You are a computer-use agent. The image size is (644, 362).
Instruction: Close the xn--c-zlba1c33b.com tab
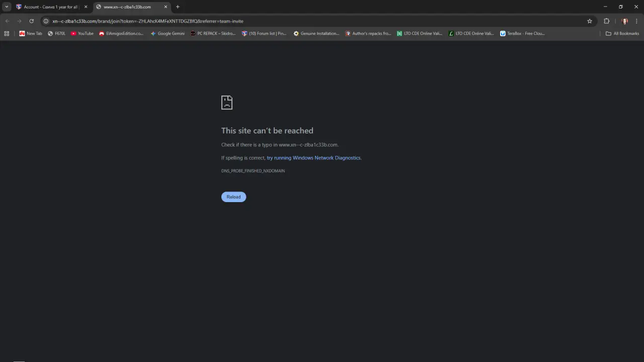(x=166, y=7)
